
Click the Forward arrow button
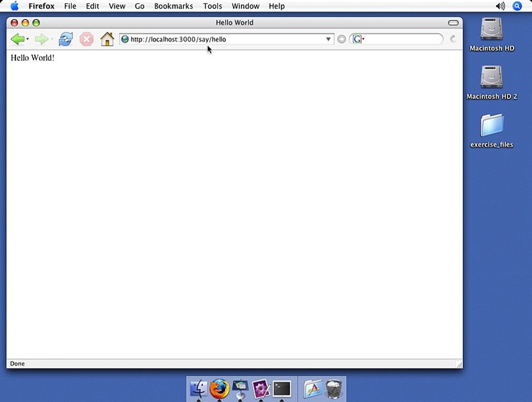pos(42,39)
